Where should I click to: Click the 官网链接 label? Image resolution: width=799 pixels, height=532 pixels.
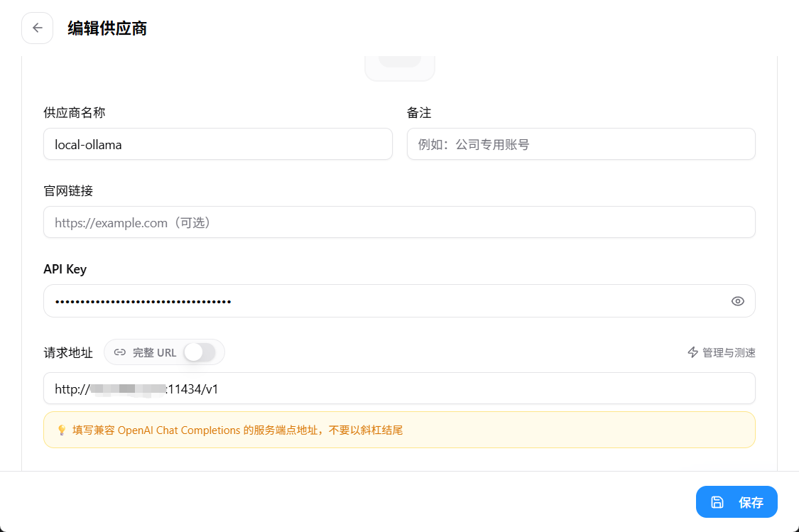68,191
